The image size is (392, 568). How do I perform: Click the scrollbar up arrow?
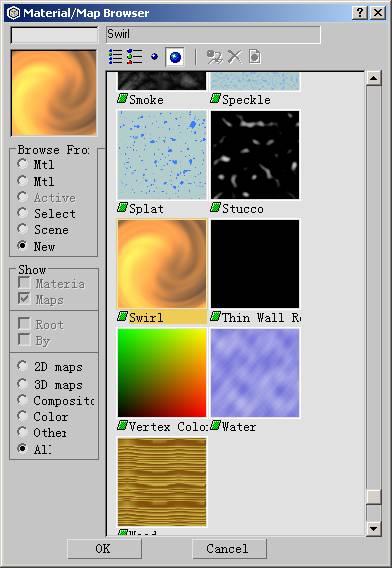pyautogui.click(x=374, y=78)
